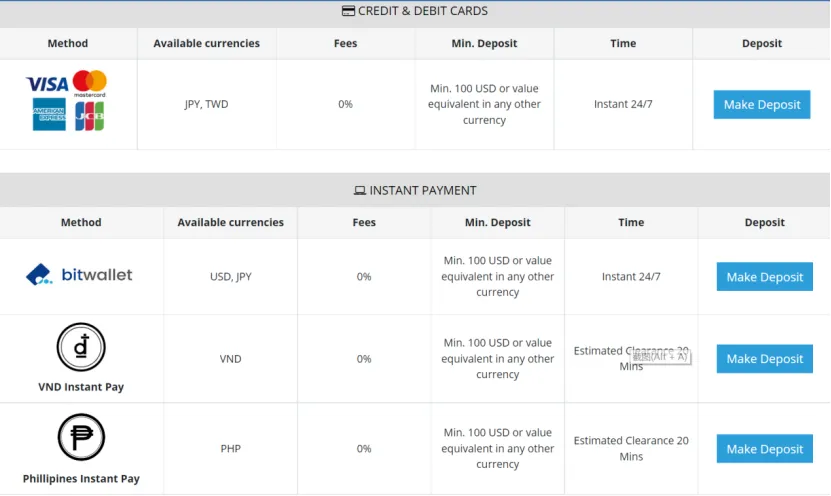Click the Fees column header under Instant Payment
Image resolution: width=831 pixels, height=496 pixels.
tap(364, 223)
